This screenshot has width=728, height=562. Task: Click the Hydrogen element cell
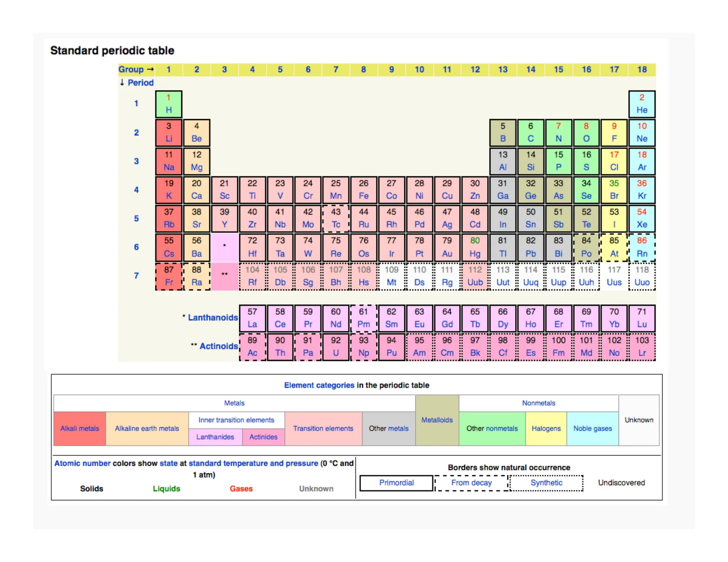pyautogui.click(x=168, y=104)
